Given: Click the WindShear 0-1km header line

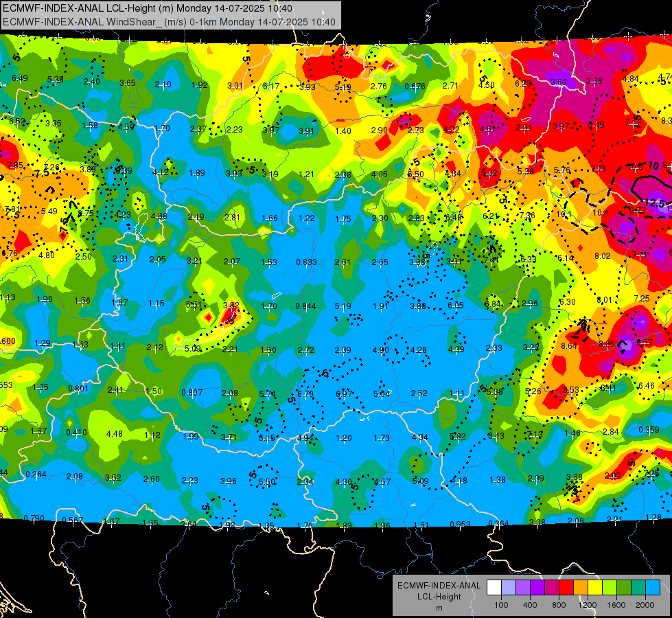Looking at the screenshot, I should [169, 22].
